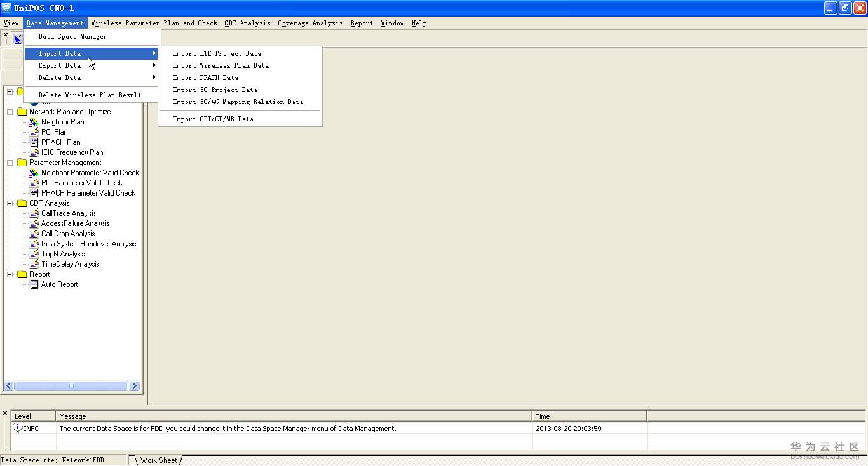Viewport: 868px width, 466px height.
Task: Click the tree panel horizontal scrollbar thumb
Action: coord(71,385)
